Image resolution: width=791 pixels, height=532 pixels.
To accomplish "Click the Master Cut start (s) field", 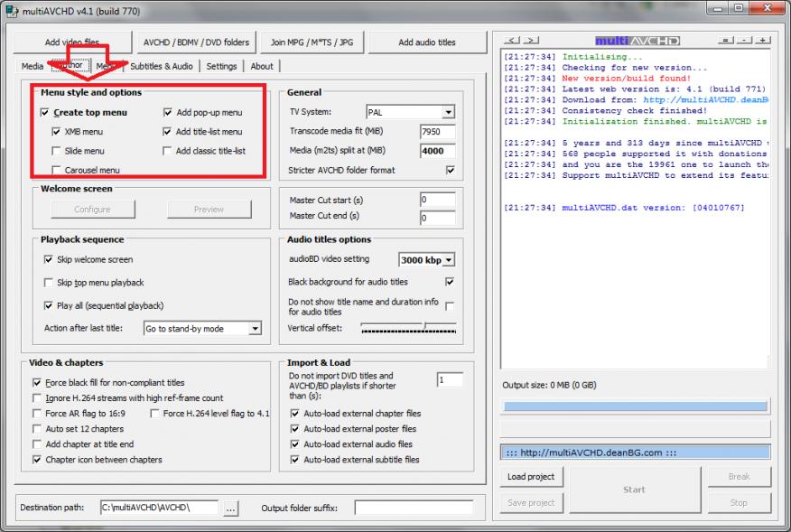I will coord(437,200).
